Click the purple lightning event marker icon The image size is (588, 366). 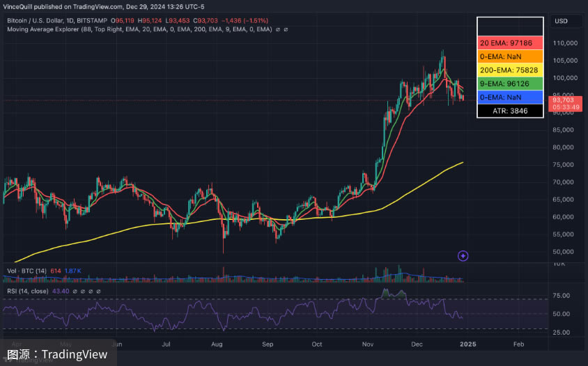[x=463, y=256]
